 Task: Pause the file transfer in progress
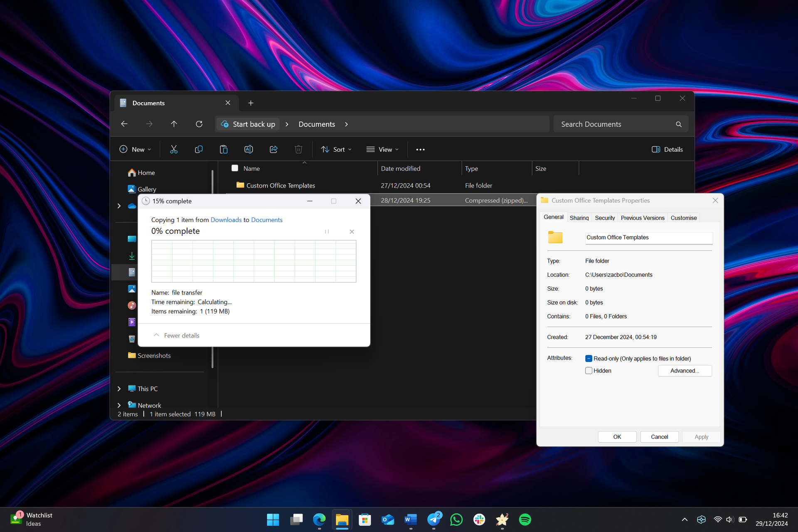327,232
